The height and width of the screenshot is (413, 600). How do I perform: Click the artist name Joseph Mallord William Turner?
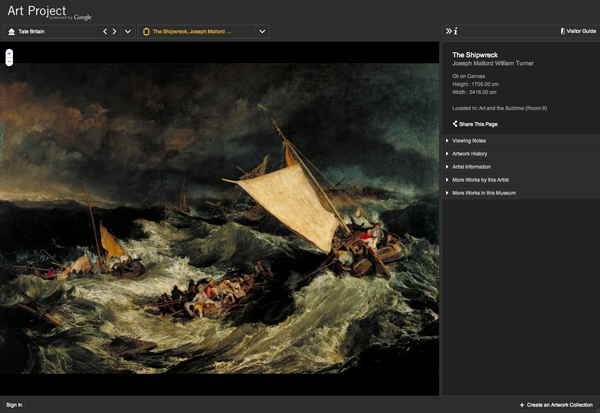coord(493,64)
